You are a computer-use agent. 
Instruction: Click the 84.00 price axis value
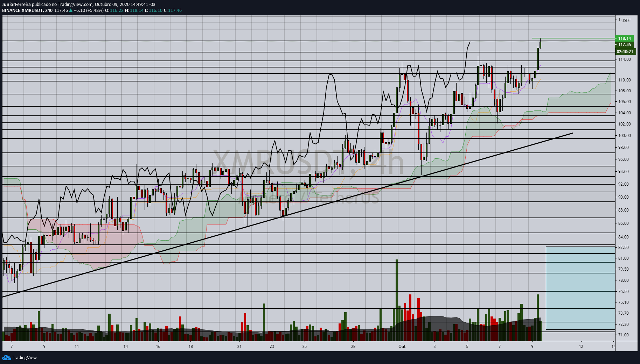point(624,237)
